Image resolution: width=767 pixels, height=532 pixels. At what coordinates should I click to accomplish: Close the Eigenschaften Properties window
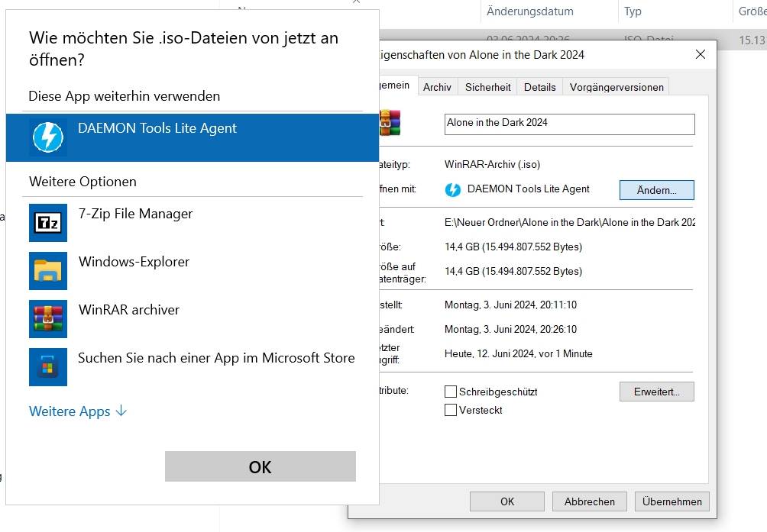coord(701,54)
